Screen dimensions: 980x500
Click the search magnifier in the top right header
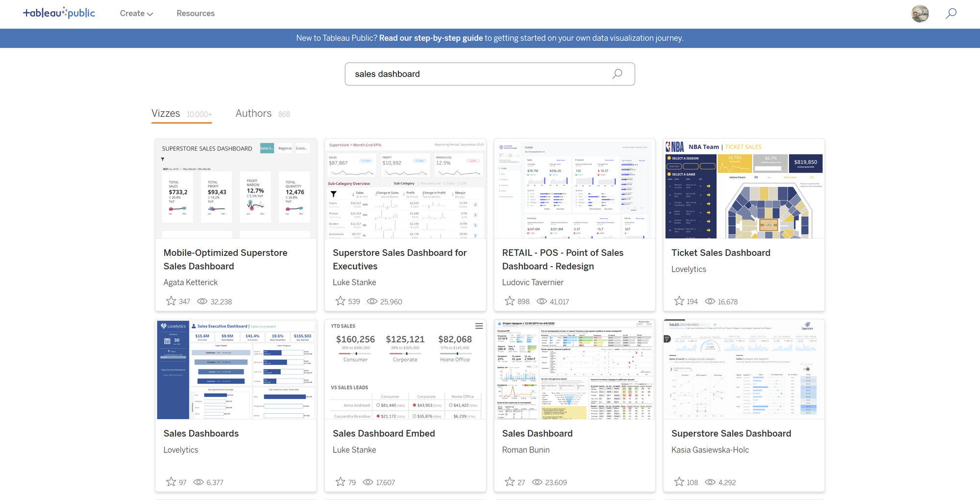[x=951, y=13]
